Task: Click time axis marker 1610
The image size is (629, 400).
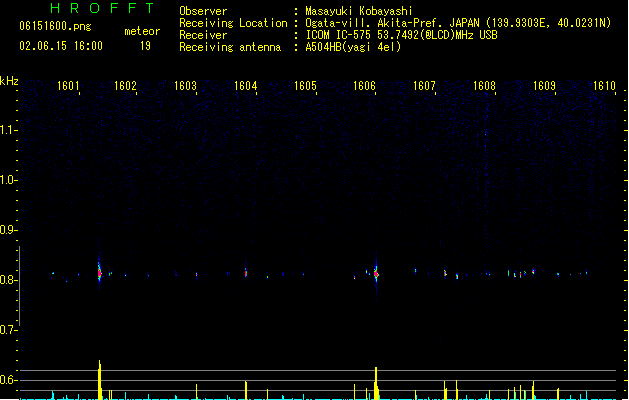Action: pos(604,86)
